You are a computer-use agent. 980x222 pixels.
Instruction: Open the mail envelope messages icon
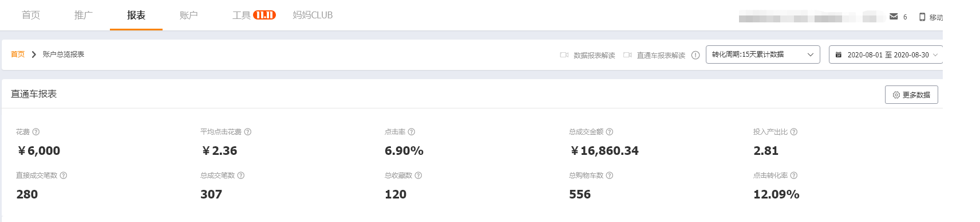[894, 17]
